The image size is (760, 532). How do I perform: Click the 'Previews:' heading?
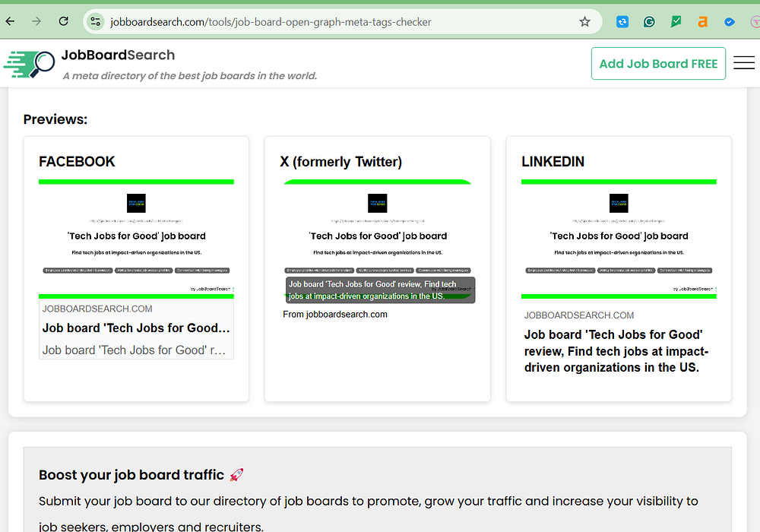pos(55,119)
